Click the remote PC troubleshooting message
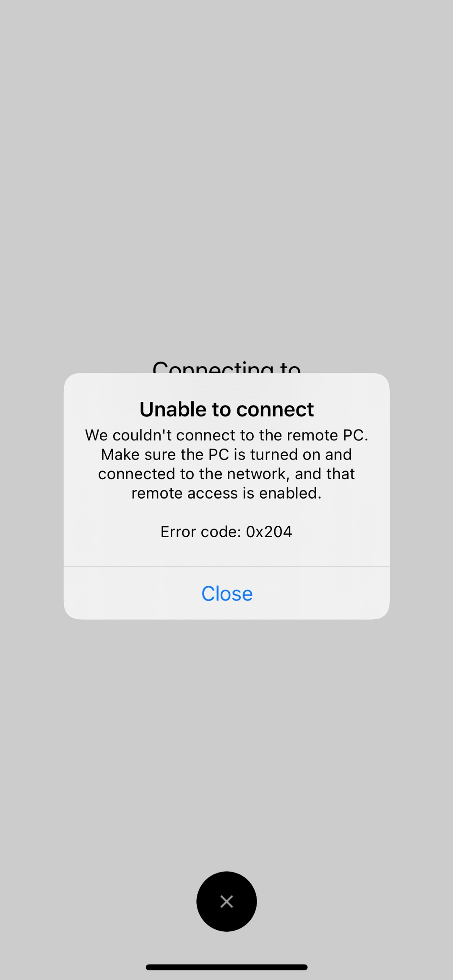Viewport: 453px width, 980px height. coord(226,464)
